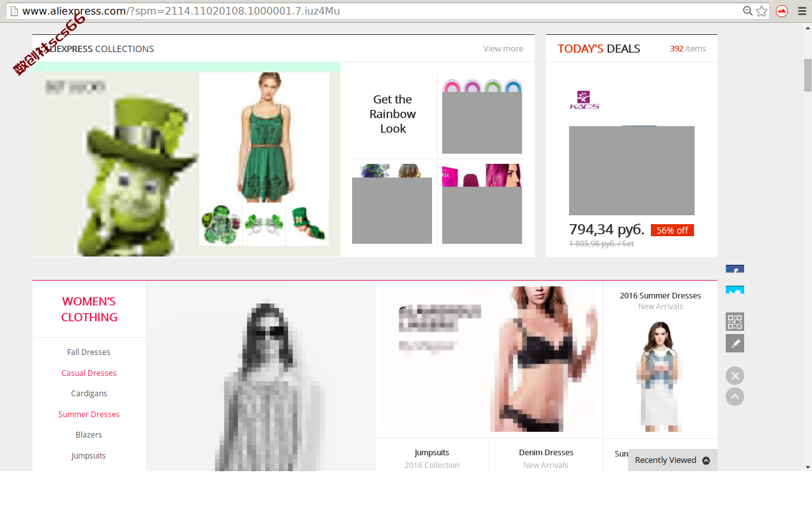Go to Casual Dresses category
The width and height of the screenshot is (812, 508).
[89, 373]
